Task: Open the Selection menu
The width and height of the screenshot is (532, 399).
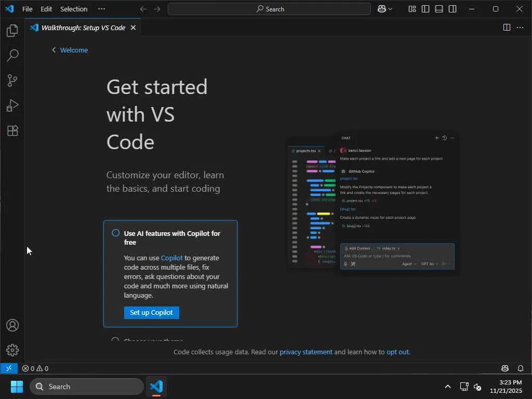Action: (x=74, y=9)
